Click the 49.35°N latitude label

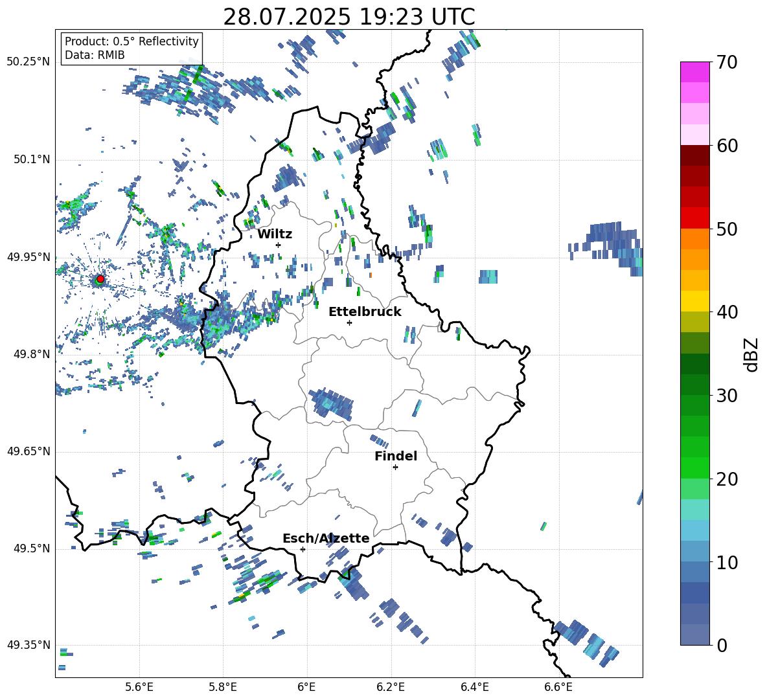click(x=29, y=645)
